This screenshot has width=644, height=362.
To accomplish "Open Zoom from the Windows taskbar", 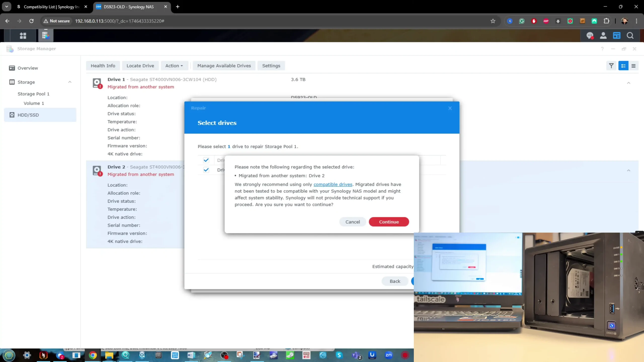I will (389, 355).
